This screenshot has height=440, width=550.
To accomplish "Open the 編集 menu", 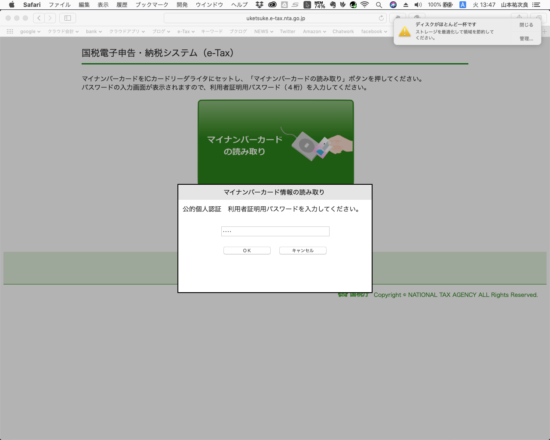I will 84,5.
